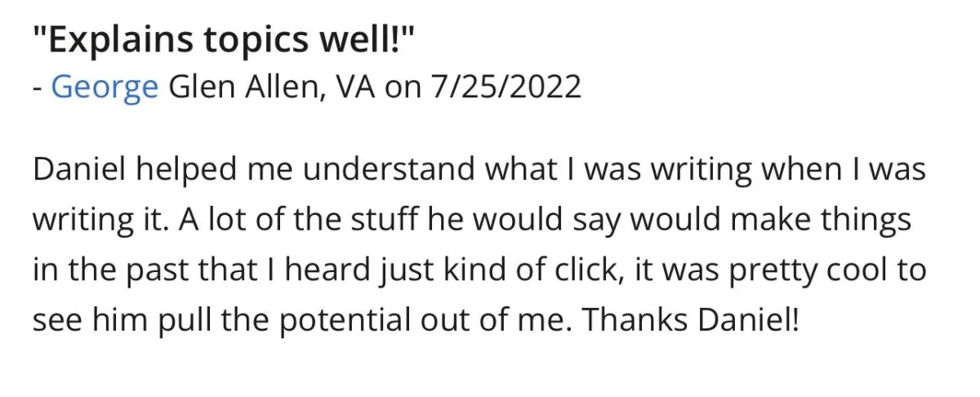Click the word "Daniel" starting the review
Screen dimensions: 980x397
point(78,170)
